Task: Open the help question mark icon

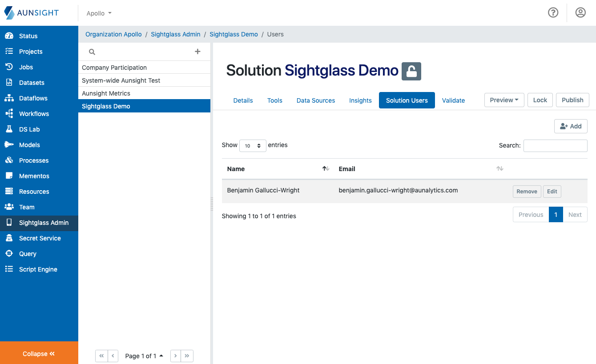Action: point(553,12)
